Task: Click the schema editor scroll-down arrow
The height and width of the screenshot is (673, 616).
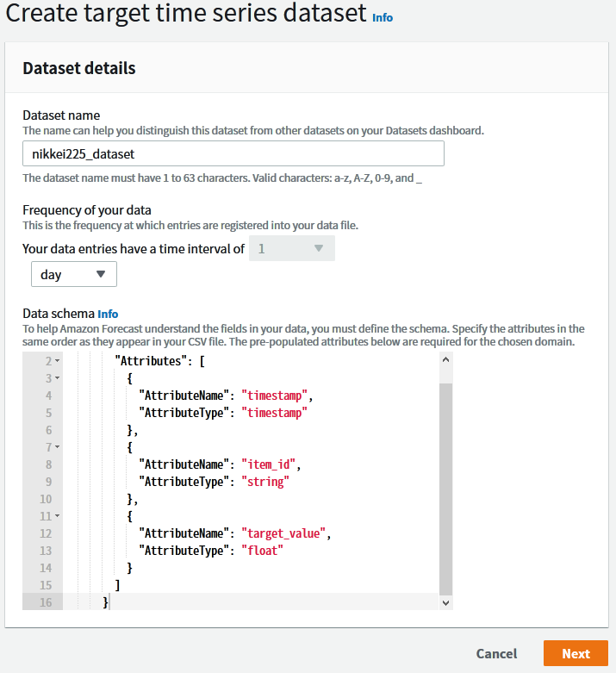Action: tap(445, 603)
